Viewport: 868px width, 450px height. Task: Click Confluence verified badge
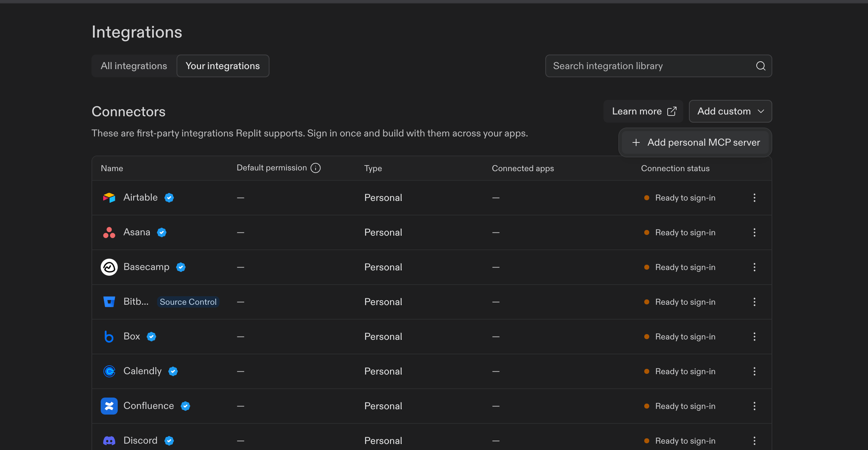[185, 406]
